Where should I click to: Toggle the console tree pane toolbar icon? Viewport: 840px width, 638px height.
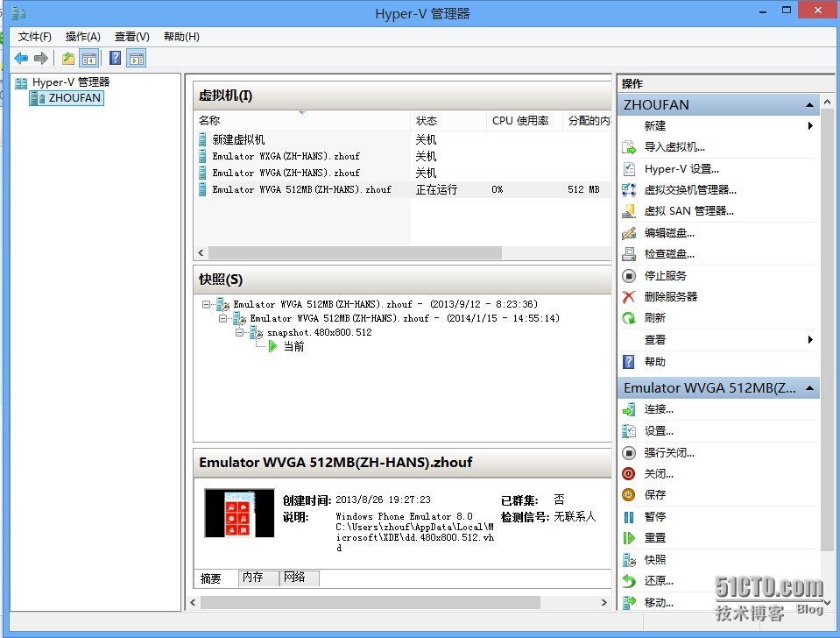coord(89,58)
